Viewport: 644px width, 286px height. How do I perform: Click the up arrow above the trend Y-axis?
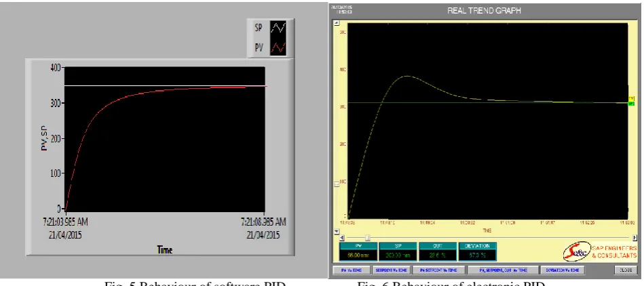[337, 23]
